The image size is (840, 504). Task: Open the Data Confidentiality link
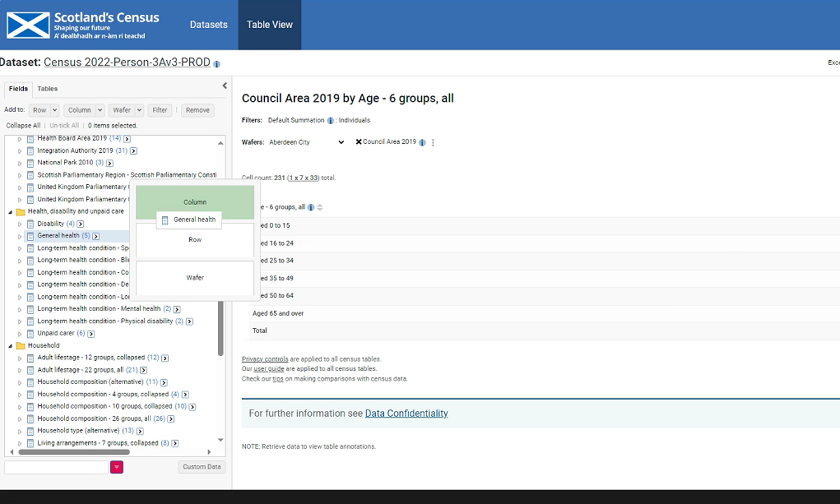coord(406,413)
